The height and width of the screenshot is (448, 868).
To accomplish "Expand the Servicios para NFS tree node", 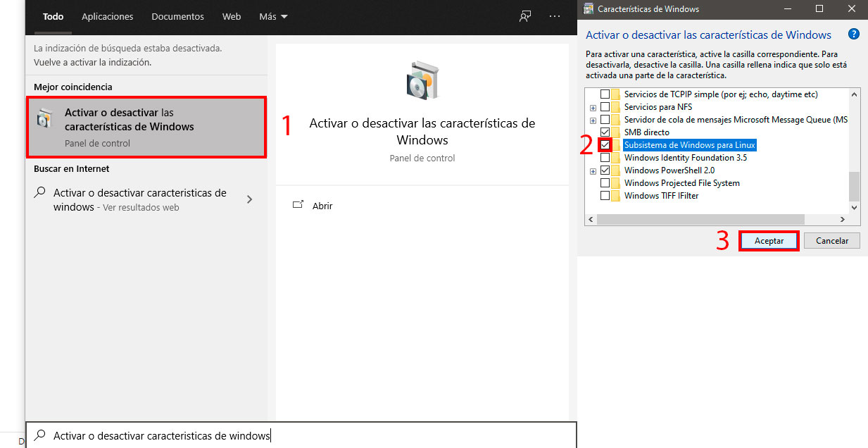I will pos(593,108).
